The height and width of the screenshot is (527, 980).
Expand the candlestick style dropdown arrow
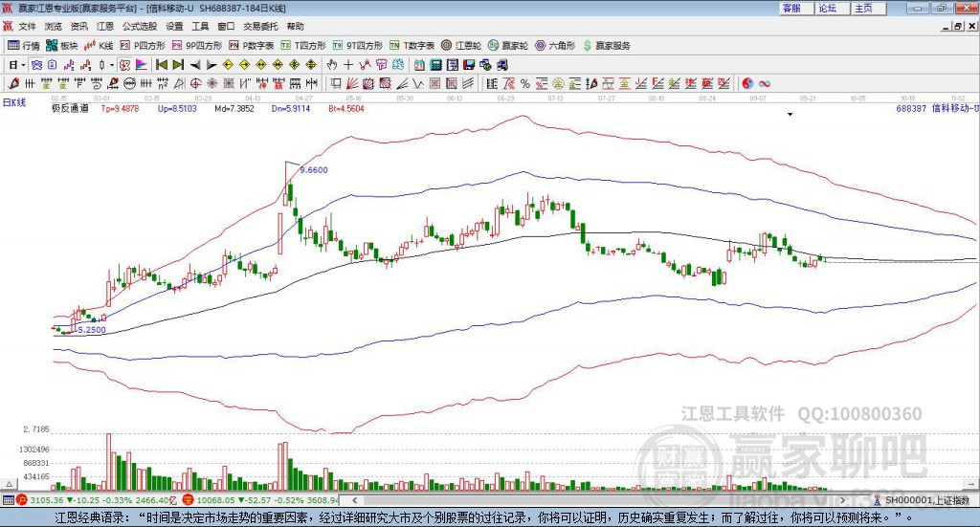[x=112, y=65]
